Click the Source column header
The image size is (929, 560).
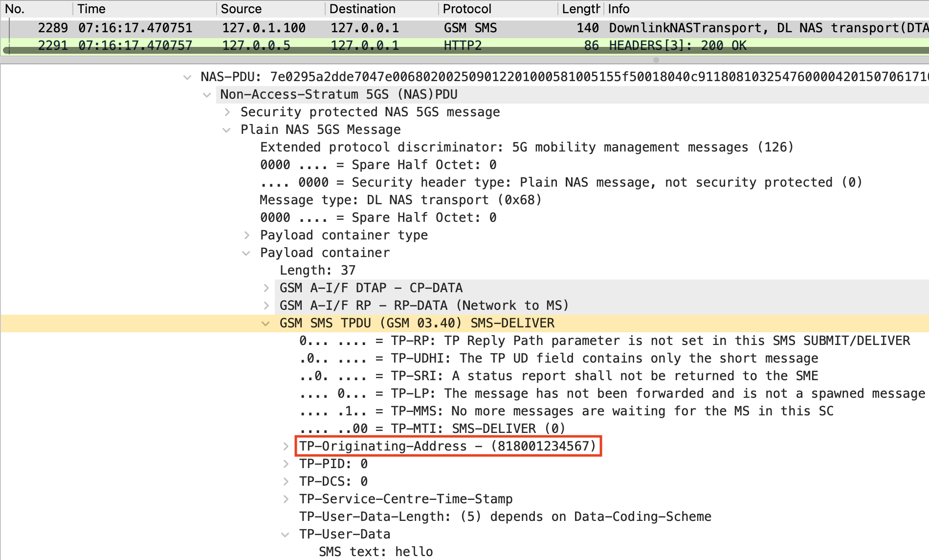(241, 9)
